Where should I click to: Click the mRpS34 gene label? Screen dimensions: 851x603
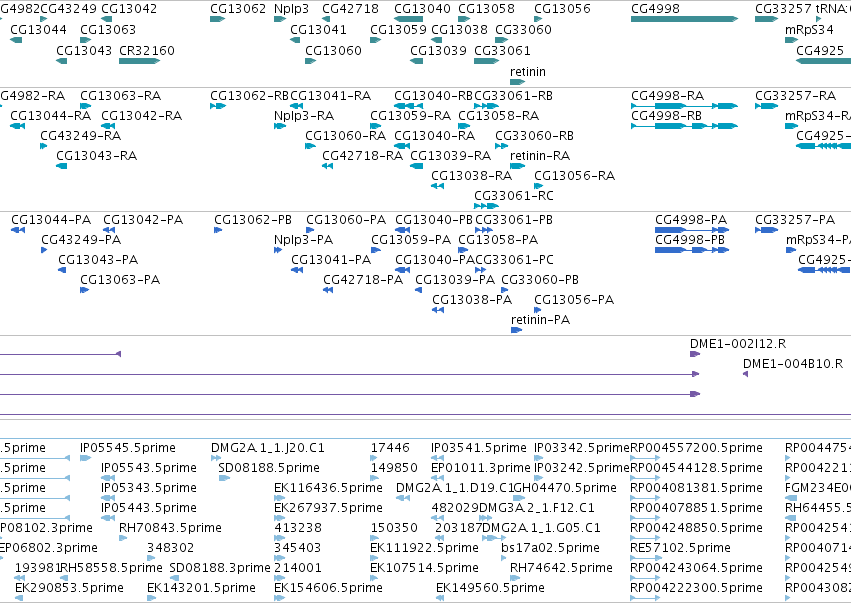click(x=809, y=29)
